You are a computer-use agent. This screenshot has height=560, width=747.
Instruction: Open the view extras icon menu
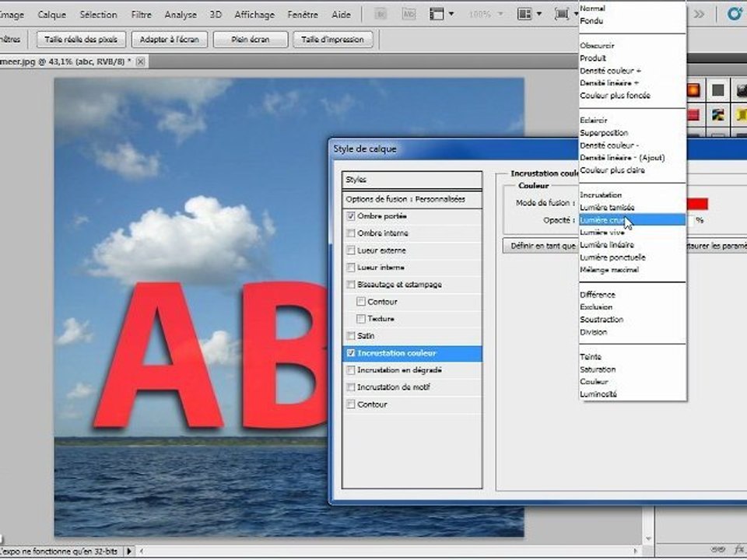pyautogui.click(x=441, y=14)
